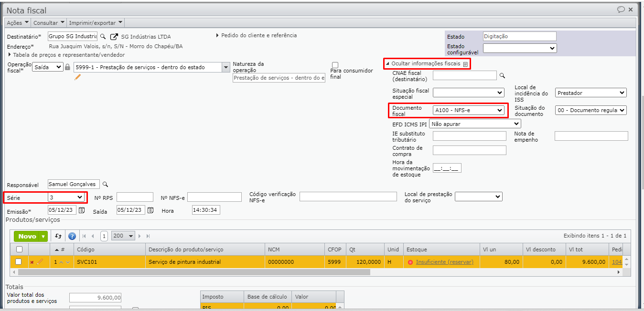The width and height of the screenshot is (644, 311).
Task: Click the lock icon beside Operação fiscal
Action: [67, 67]
